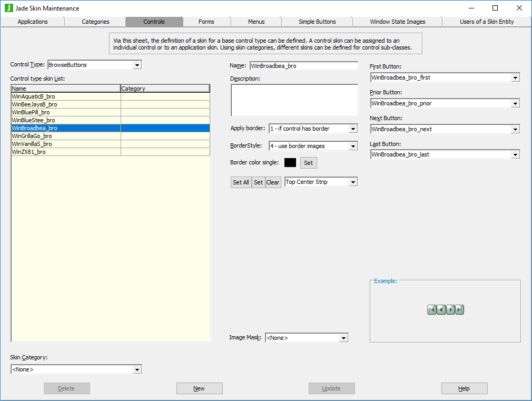
Task: Go to the Simple Buttons tab
Action: (317, 22)
